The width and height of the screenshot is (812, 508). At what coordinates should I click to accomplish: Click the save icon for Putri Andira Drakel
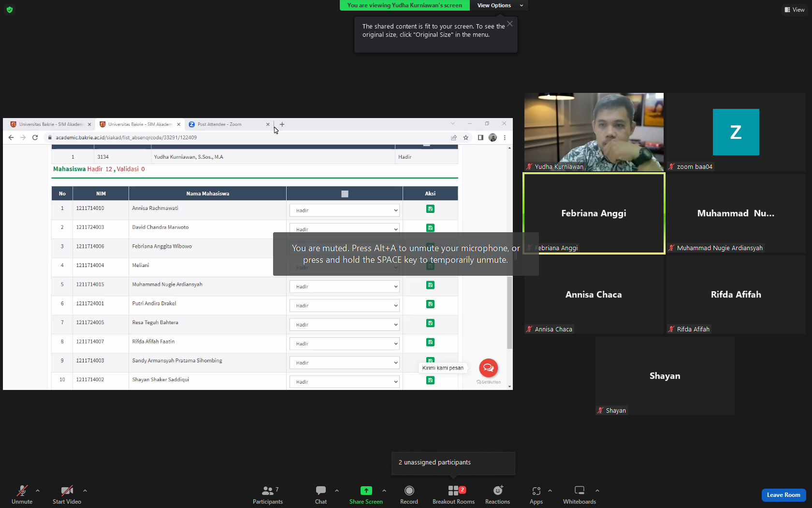430,304
